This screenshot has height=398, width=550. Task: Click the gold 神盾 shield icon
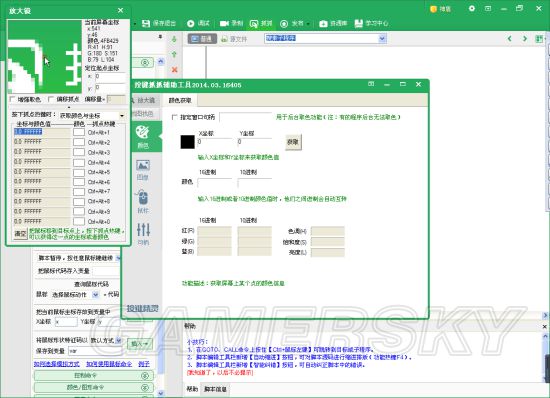click(x=434, y=9)
